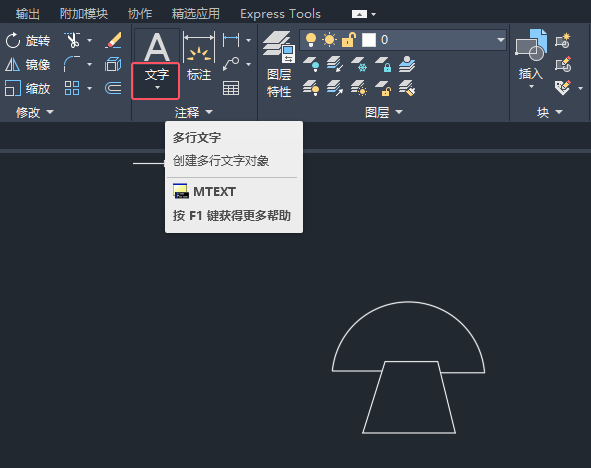This screenshot has height=468, width=591.
Task: Toggle layer 0 lock state padlock
Action: click(349, 40)
